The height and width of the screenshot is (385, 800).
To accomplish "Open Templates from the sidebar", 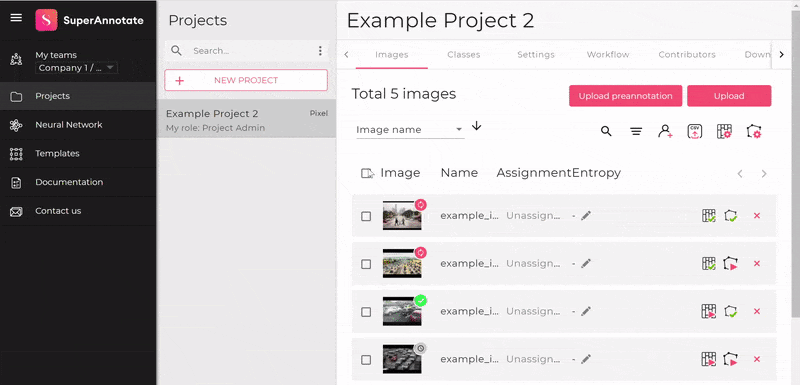I will point(78,153).
